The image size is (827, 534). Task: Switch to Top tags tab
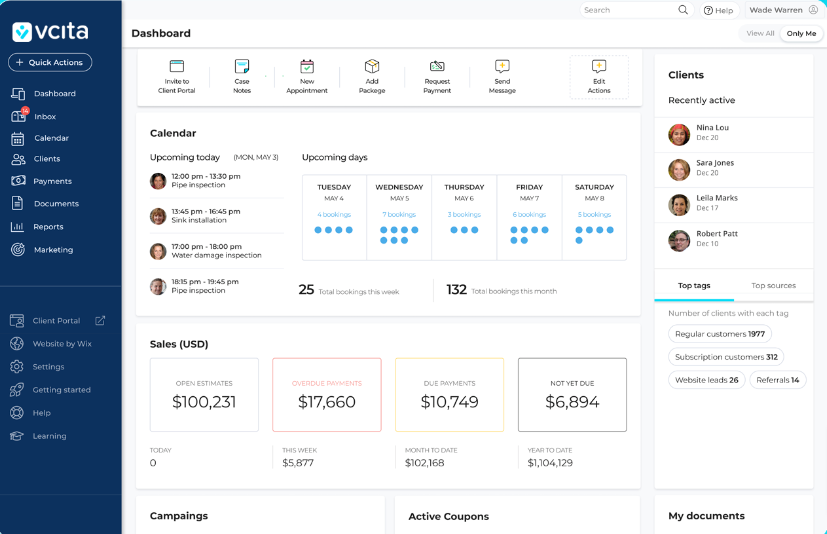pos(694,285)
